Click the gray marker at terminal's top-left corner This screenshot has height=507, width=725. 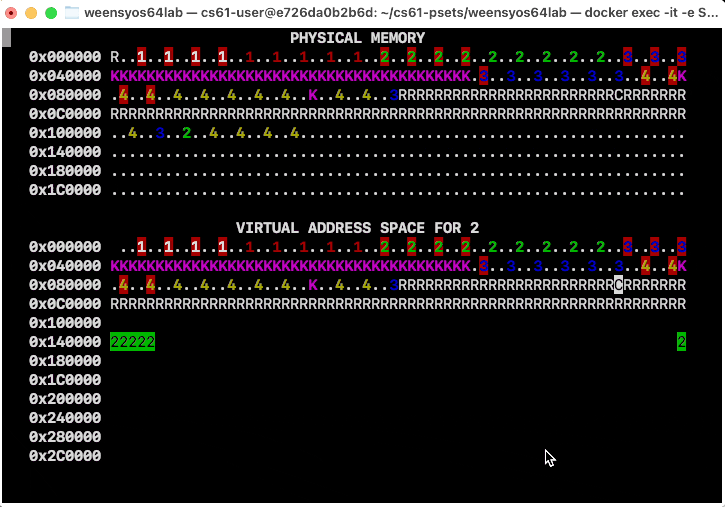coord(6,38)
